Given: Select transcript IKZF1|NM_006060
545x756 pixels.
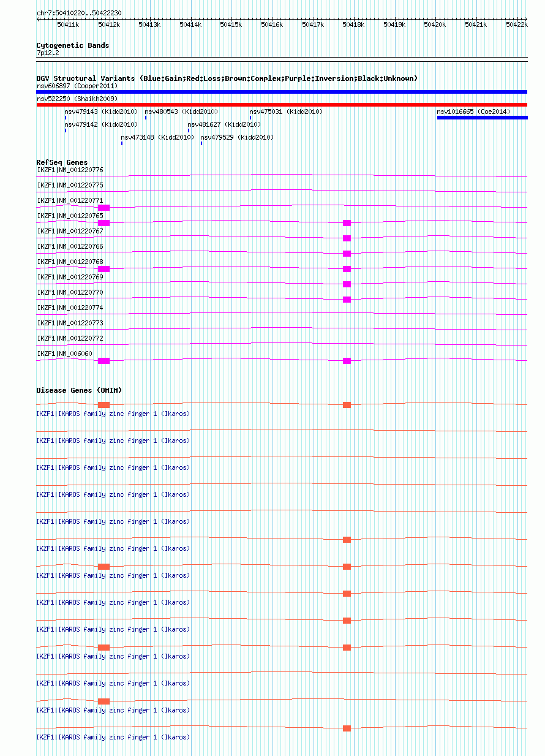Looking at the screenshot, I should point(65,353).
